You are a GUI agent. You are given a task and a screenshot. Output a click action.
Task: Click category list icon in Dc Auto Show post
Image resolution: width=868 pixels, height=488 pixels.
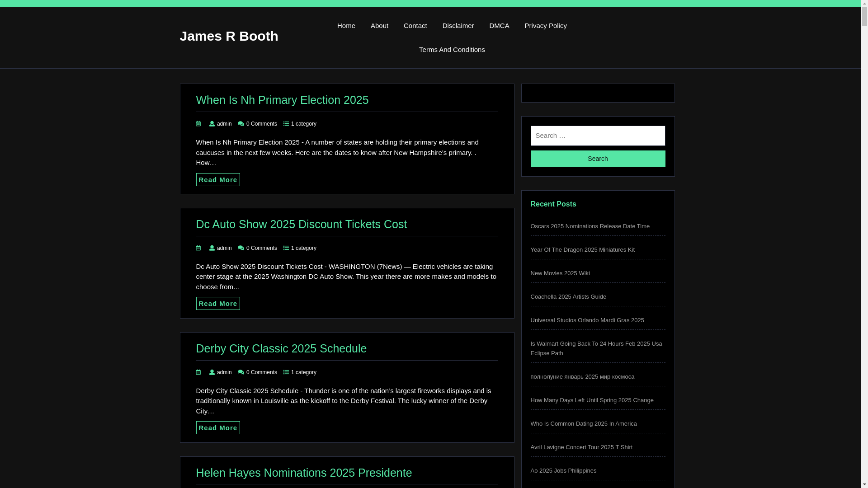[x=286, y=248]
